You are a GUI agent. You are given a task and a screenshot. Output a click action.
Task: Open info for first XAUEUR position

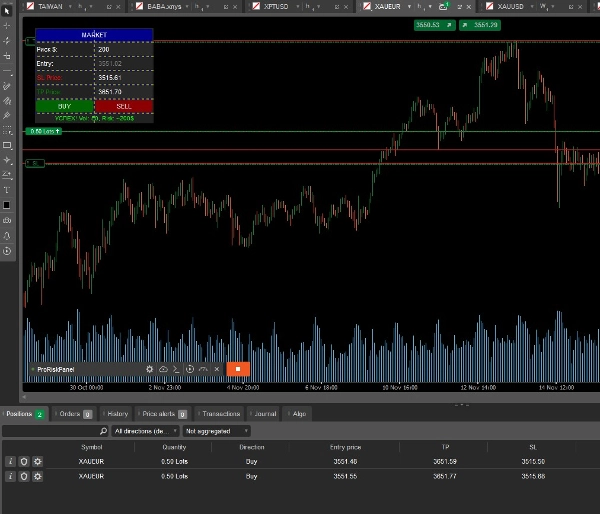tap(10, 462)
